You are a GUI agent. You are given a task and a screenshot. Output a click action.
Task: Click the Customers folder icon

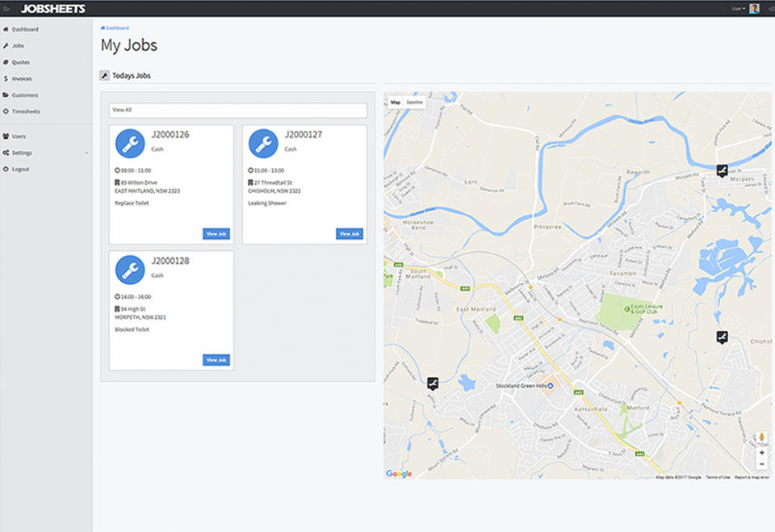pyautogui.click(x=6, y=95)
